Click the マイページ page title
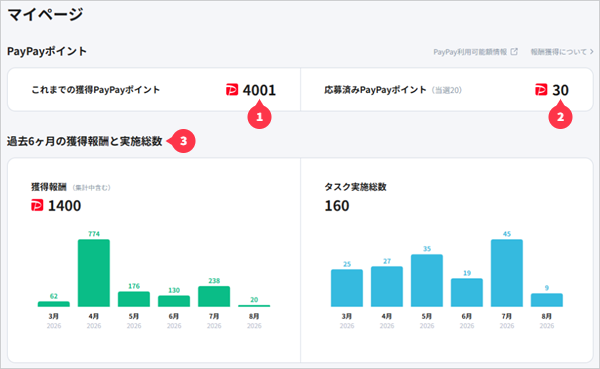Screen dimensions: 600x369 pyautogui.click(x=45, y=15)
